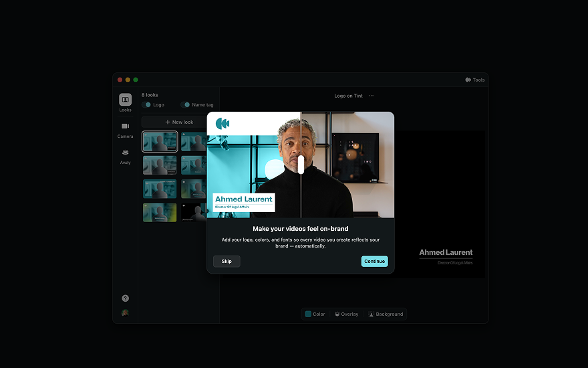The width and height of the screenshot is (588, 368).
Task: Switch to the Camera section
Action: (125, 126)
